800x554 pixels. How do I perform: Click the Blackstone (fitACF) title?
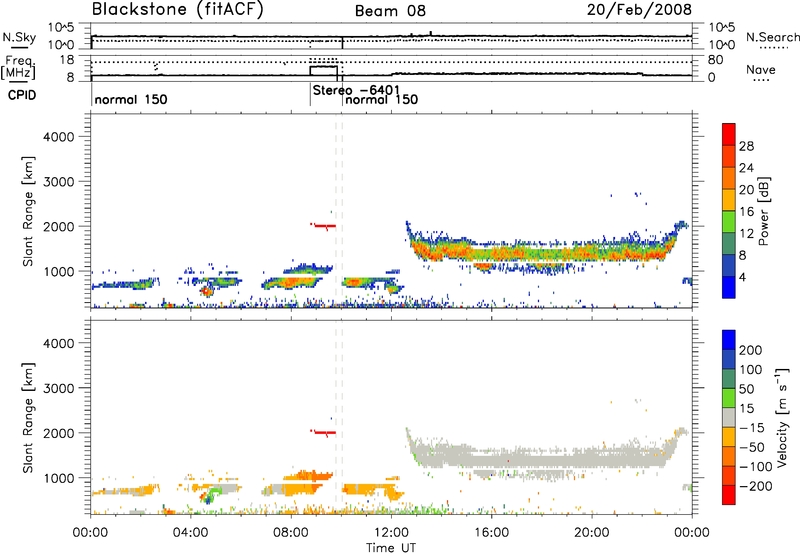coord(178,9)
